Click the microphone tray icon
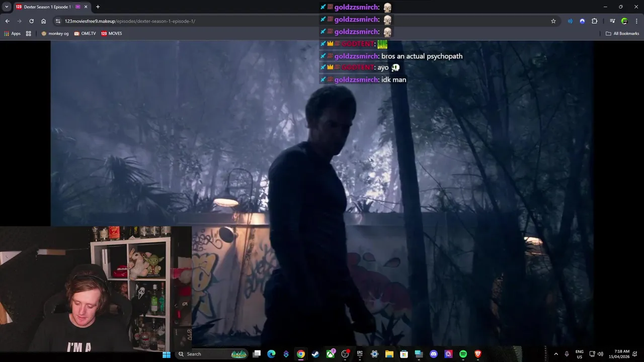The height and width of the screenshot is (362, 644). 567,354
